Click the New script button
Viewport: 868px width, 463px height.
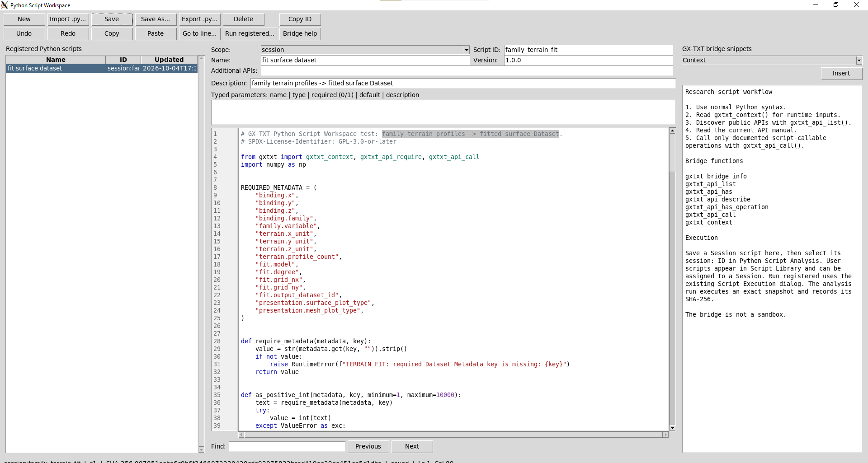24,19
